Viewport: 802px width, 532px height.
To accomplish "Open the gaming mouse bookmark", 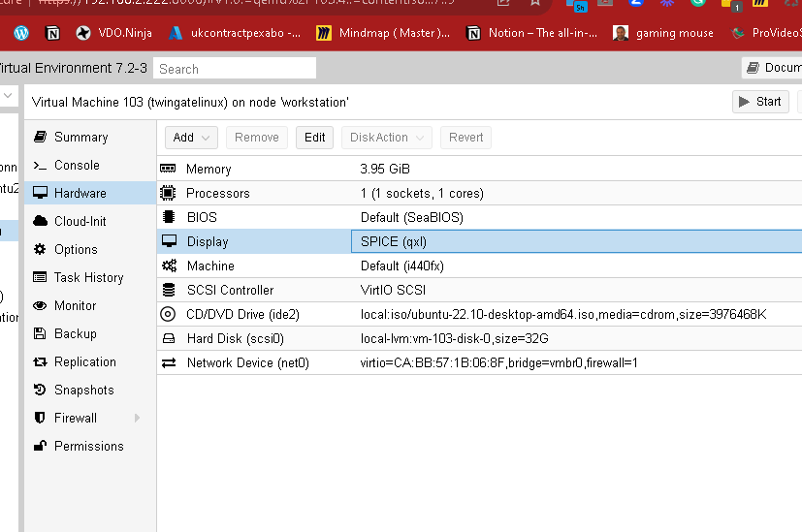I will (x=663, y=33).
